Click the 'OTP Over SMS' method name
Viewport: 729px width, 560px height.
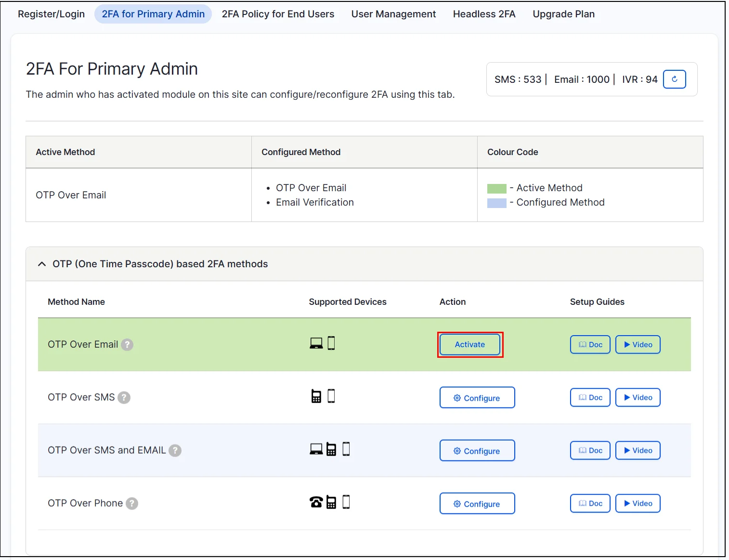click(x=81, y=397)
